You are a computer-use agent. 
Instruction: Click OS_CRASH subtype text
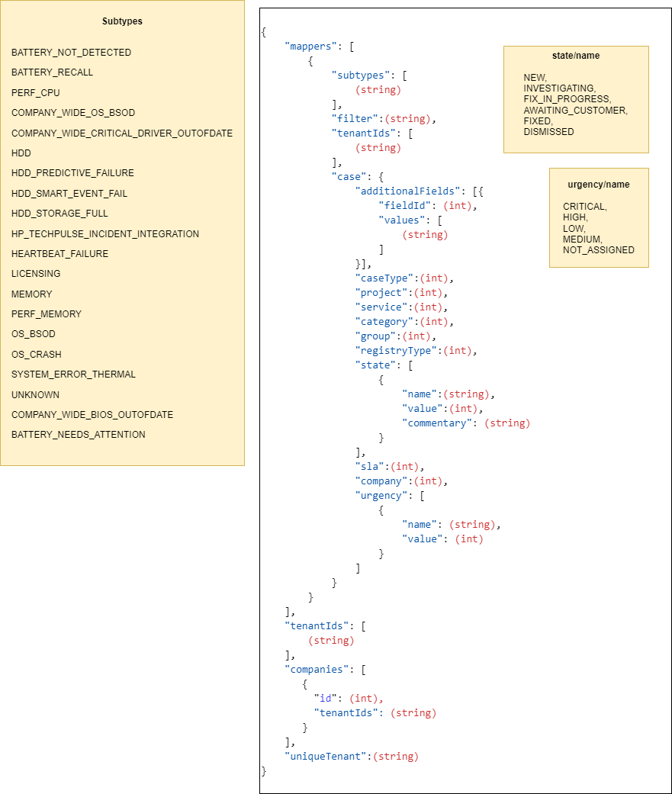(x=37, y=355)
